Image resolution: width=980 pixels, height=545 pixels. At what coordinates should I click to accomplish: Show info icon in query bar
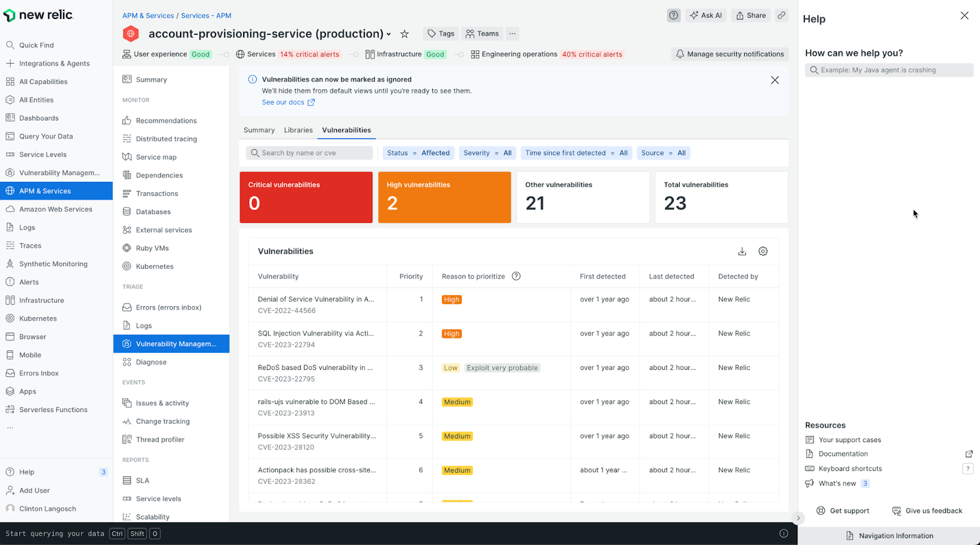point(783,533)
